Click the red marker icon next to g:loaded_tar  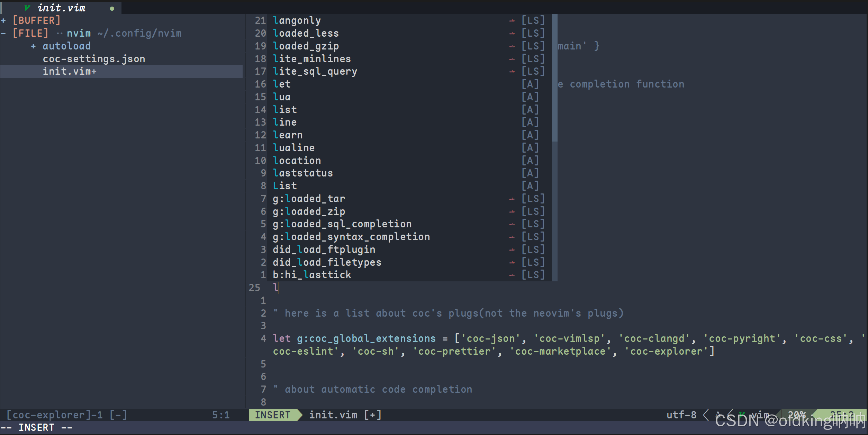512,199
